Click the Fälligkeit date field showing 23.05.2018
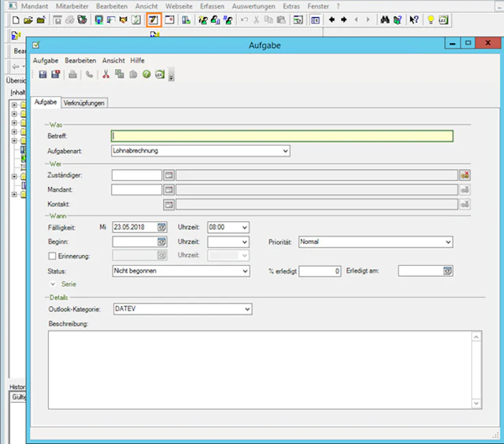 tap(135, 227)
